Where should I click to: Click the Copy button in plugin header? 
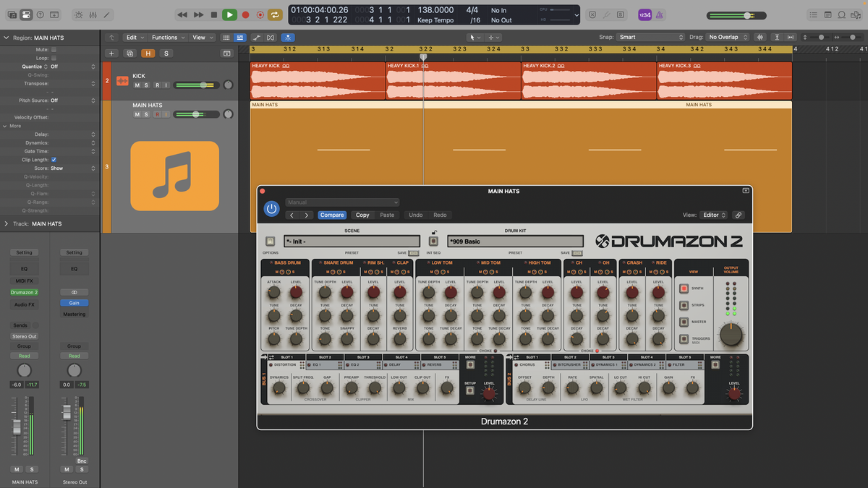click(x=362, y=215)
